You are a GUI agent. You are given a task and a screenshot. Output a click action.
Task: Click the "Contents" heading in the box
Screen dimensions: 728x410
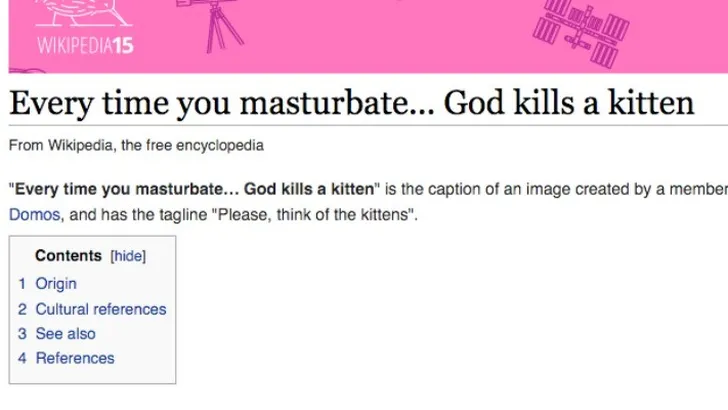click(68, 256)
